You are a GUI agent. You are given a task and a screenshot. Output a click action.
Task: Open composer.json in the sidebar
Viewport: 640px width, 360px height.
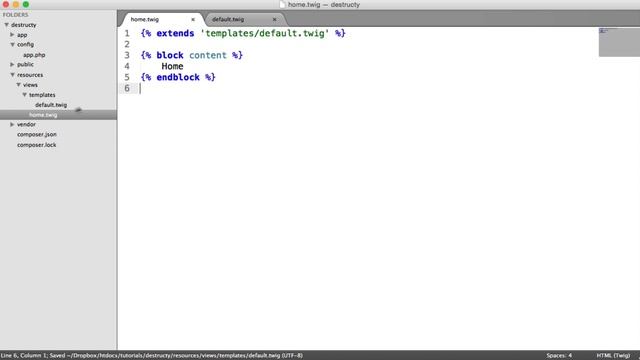point(37,134)
